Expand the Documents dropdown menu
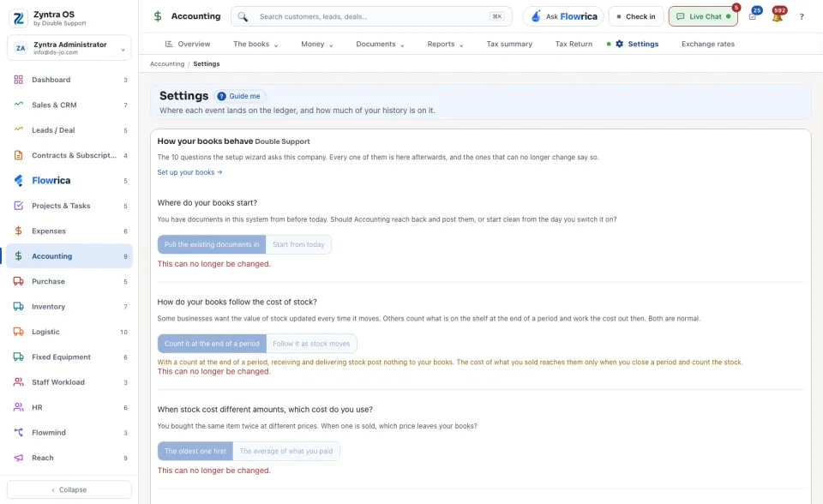The width and height of the screenshot is (823, 504). [x=380, y=44]
